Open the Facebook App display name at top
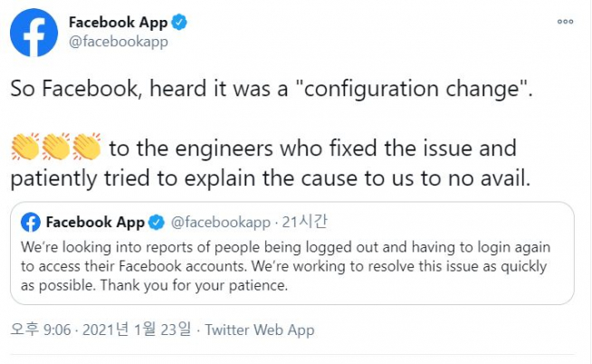Viewport: 592px width, 364px height. click(118, 23)
